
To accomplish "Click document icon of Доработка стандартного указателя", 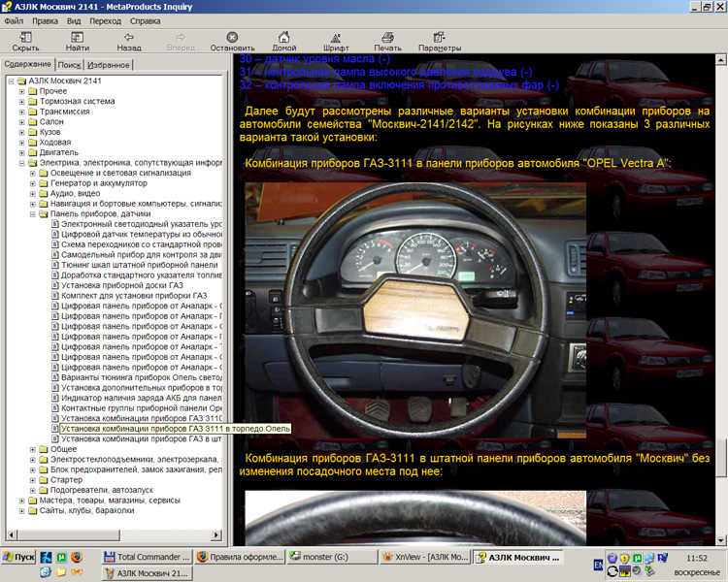I will (55, 275).
